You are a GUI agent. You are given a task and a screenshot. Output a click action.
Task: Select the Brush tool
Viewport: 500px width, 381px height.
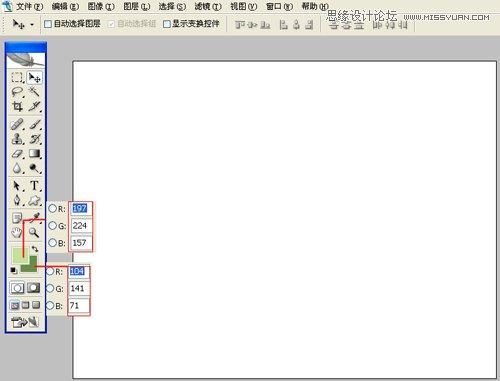pos(34,124)
